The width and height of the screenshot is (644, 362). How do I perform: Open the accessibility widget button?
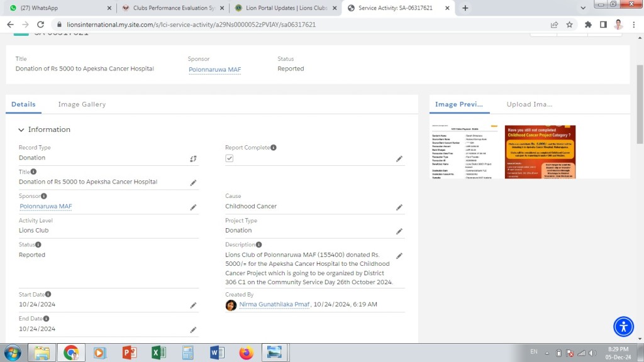(623, 327)
